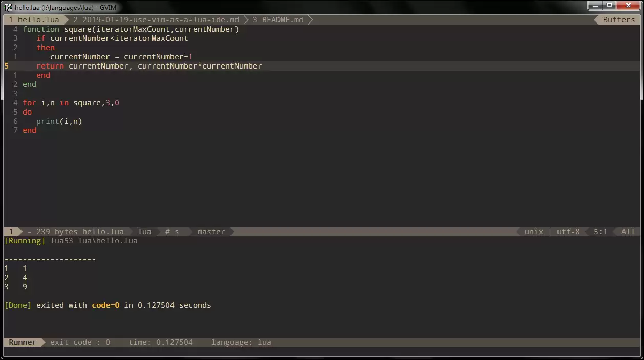Click the unix file format indicator
Screen dimensions: 644x360
click(533, 232)
